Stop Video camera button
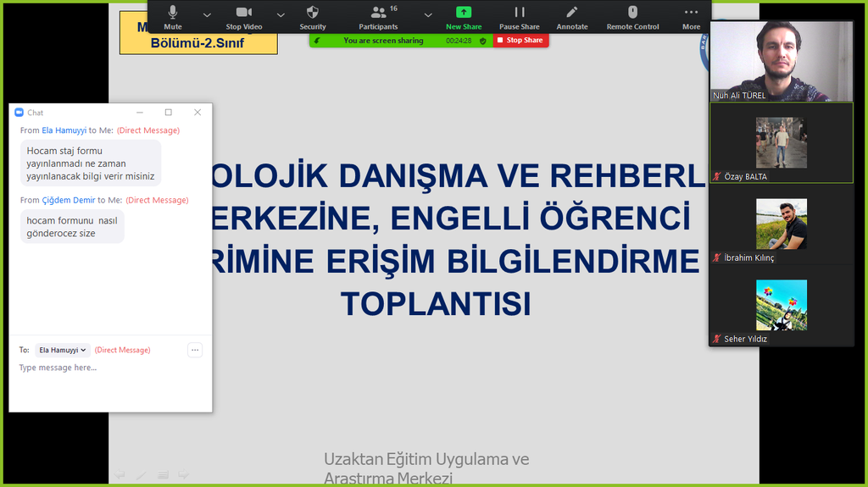The width and height of the screenshot is (868, 487). click(x=243, y=17)
